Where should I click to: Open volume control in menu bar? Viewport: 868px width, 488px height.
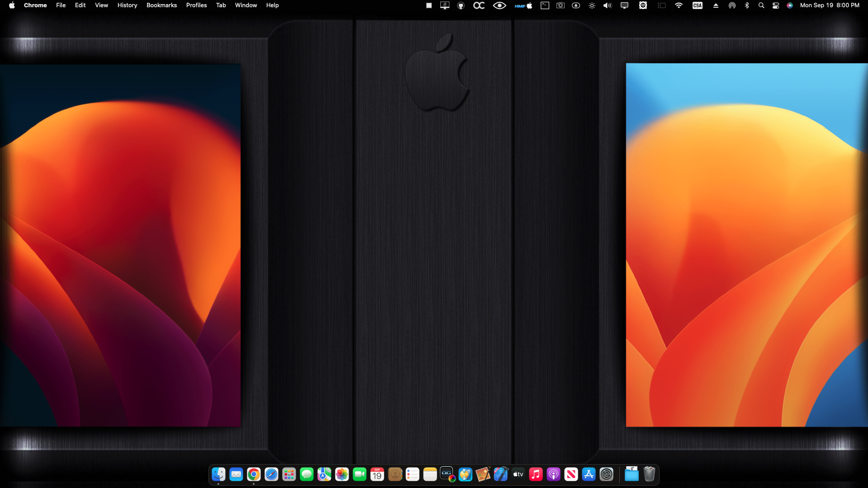607,5
